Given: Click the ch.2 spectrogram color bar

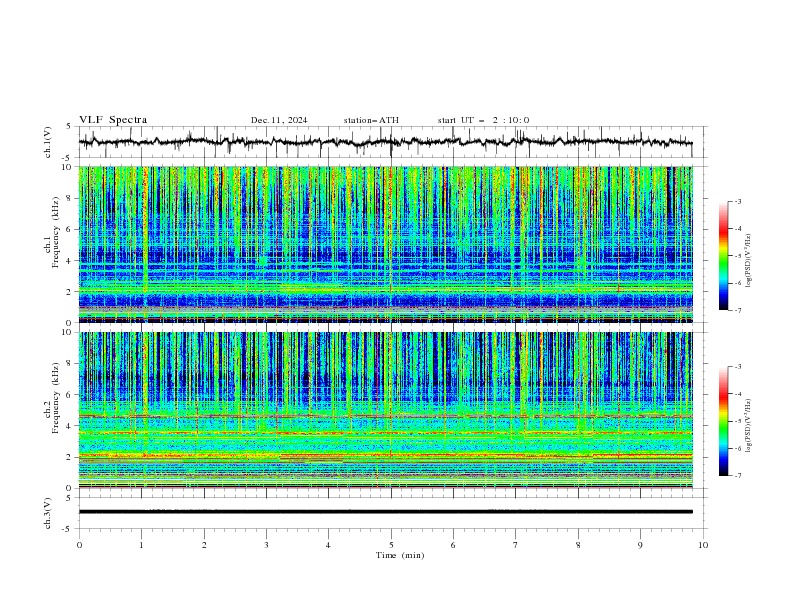Looking at the screenshot, I should click(x=723, y=421).
